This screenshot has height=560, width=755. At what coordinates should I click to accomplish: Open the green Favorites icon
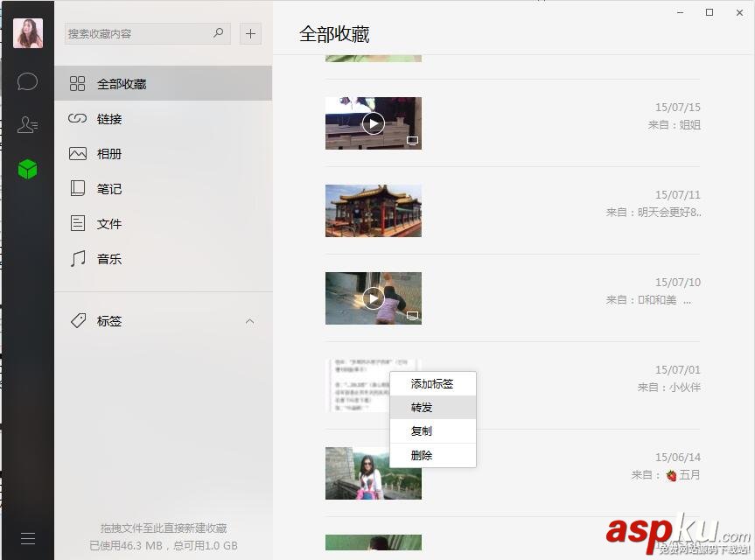pos(27,168)
